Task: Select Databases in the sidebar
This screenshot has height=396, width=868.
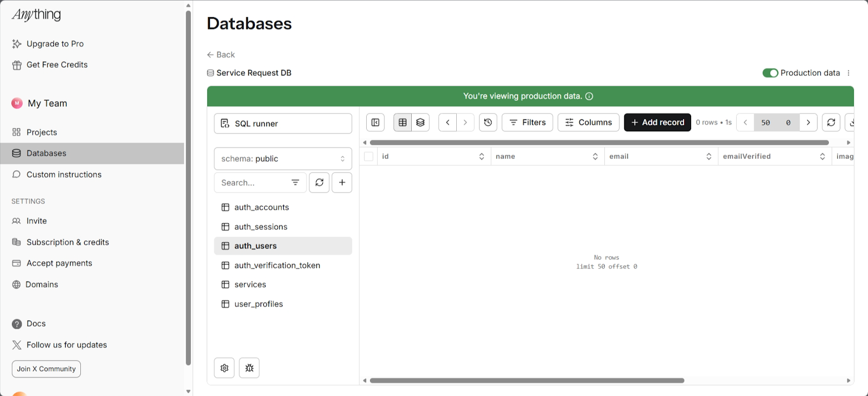Action: [x=92, y=154]
